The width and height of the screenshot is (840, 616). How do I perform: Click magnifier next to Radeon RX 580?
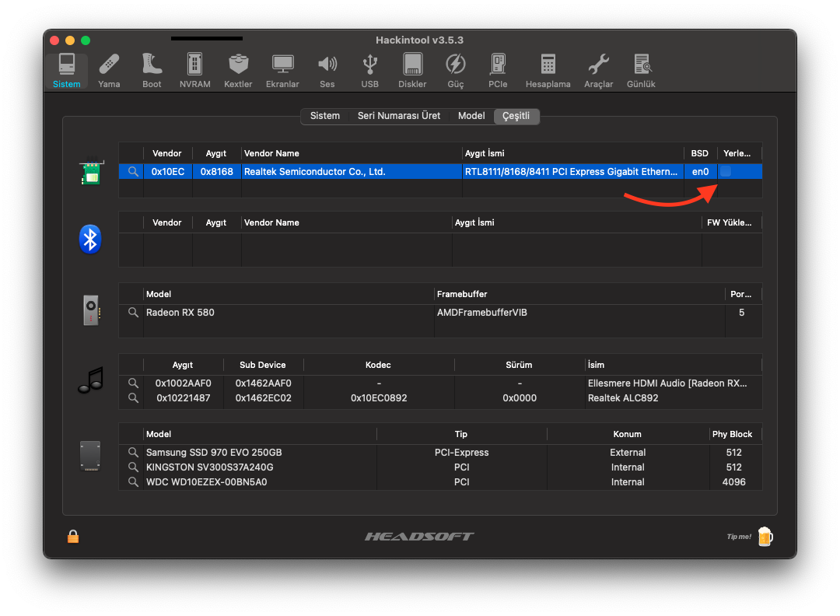133,313
